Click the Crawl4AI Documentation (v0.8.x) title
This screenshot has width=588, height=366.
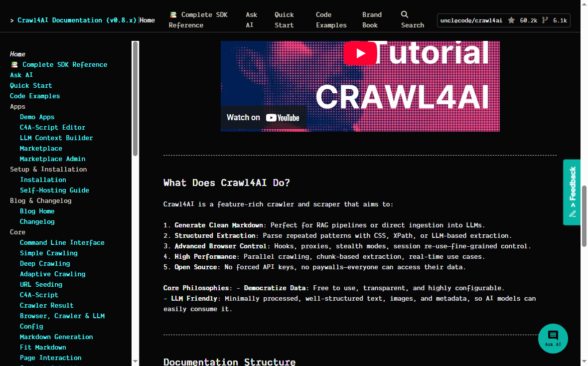(77, 20)
